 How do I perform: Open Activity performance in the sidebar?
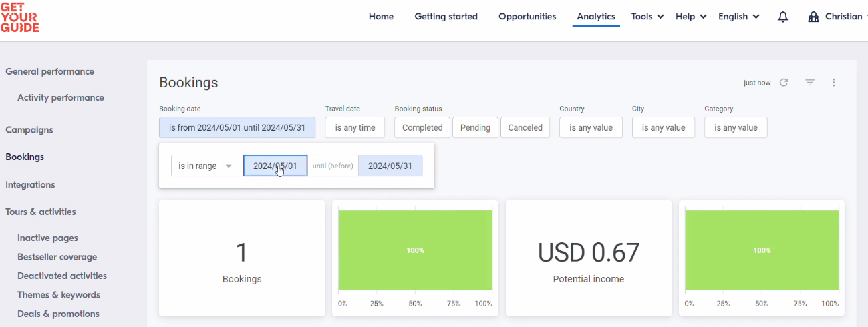(61, 97)
